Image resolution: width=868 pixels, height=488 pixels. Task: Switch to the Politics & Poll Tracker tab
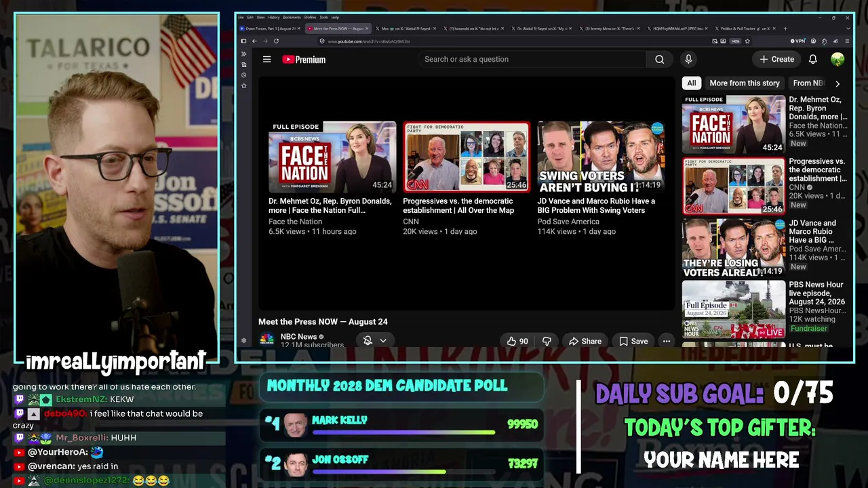coord(745,28)
